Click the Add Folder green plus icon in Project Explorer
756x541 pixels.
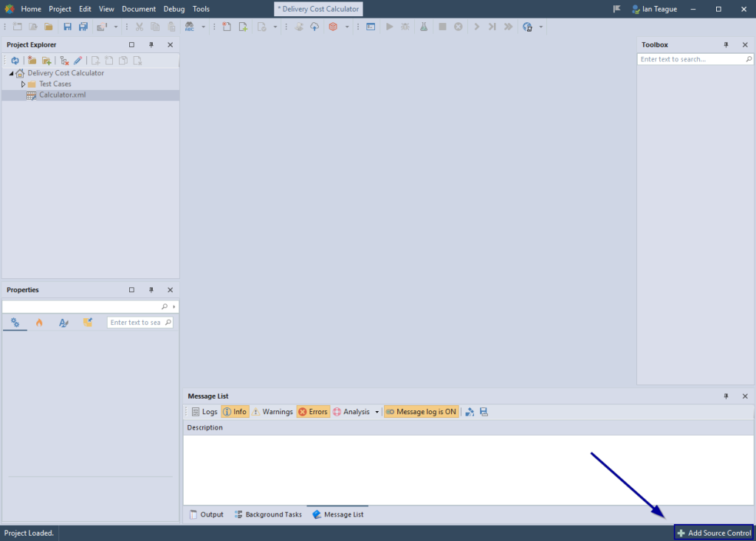point(47,61)
